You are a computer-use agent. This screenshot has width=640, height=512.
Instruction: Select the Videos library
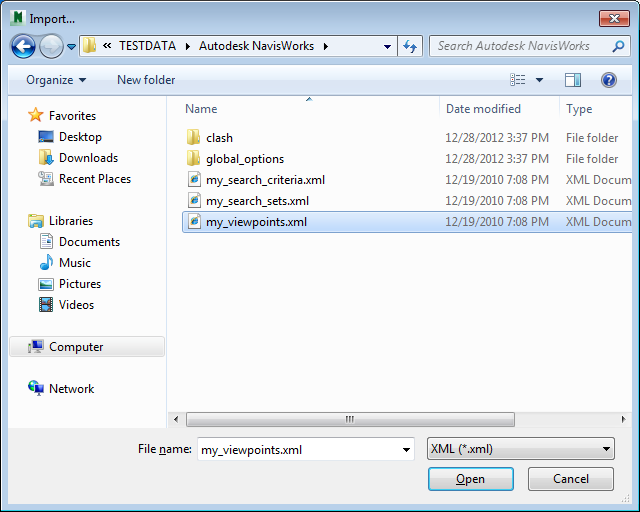coord(76,305)
